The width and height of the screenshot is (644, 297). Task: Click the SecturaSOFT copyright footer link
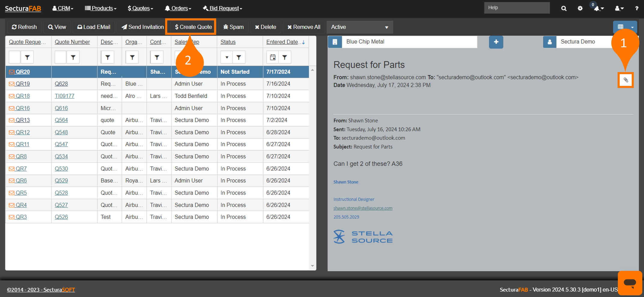[x=41, y=290]
